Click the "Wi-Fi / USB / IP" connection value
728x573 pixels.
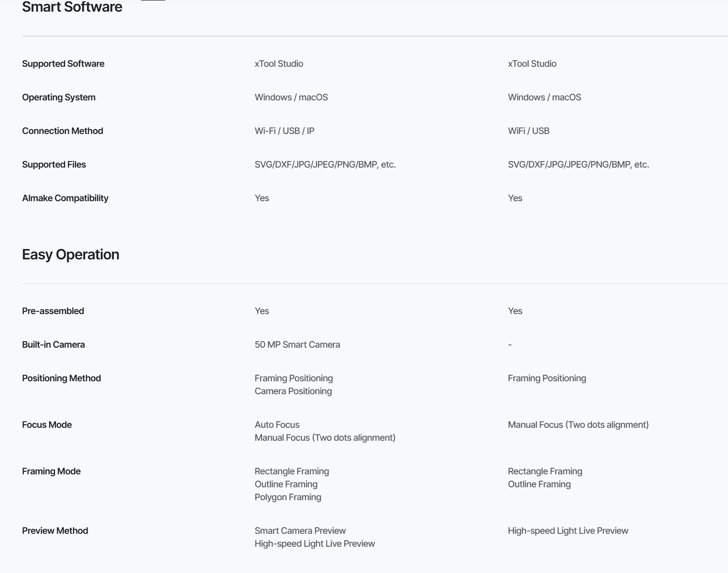pos(284,131)
